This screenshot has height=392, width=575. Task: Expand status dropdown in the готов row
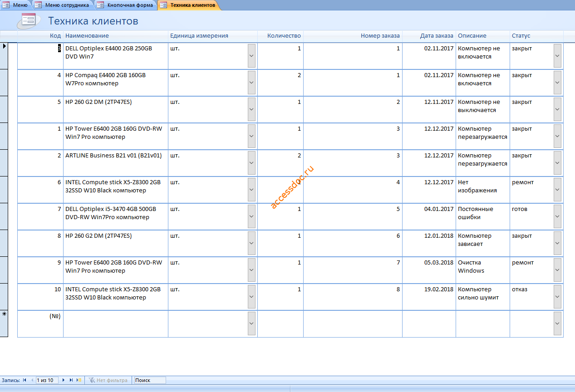tap(557, 216)
